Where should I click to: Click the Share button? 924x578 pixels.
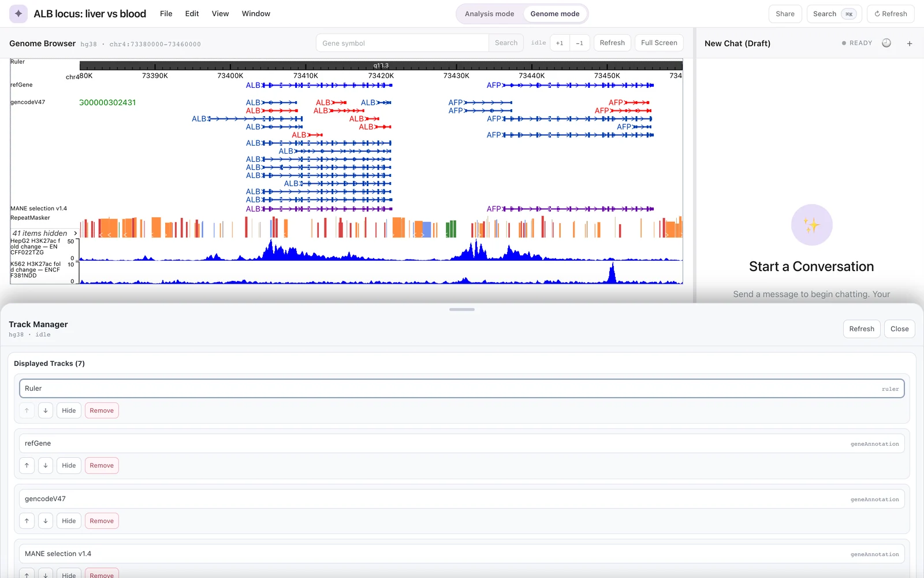pos(785,14)
